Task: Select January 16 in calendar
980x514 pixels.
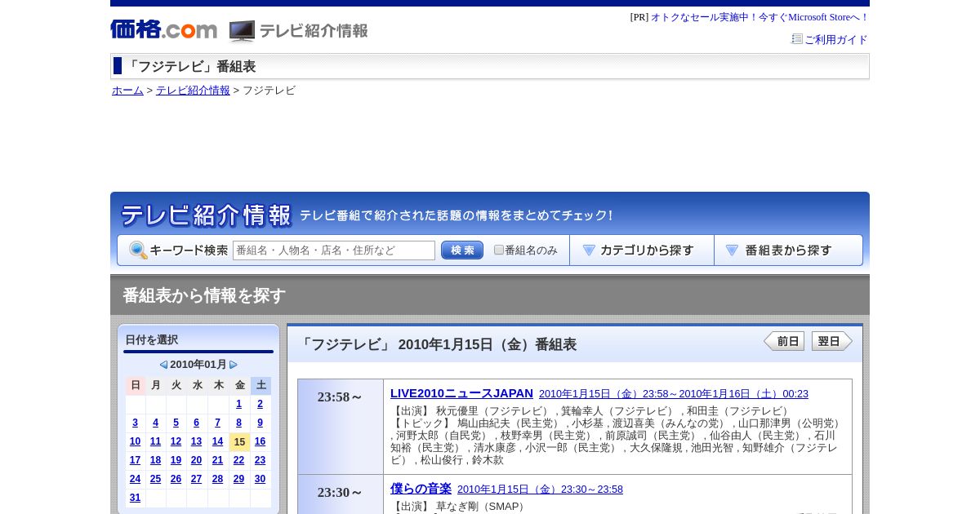Action: [260, 441]
